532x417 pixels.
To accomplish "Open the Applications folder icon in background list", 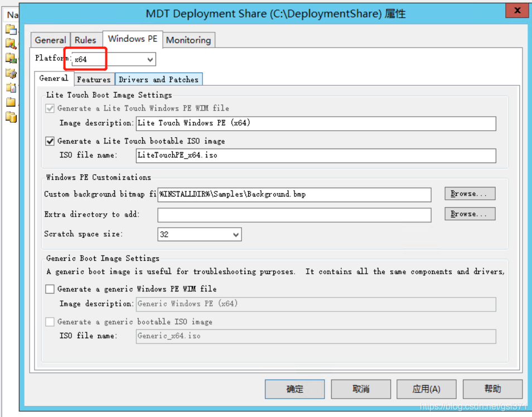I will 11,30.
